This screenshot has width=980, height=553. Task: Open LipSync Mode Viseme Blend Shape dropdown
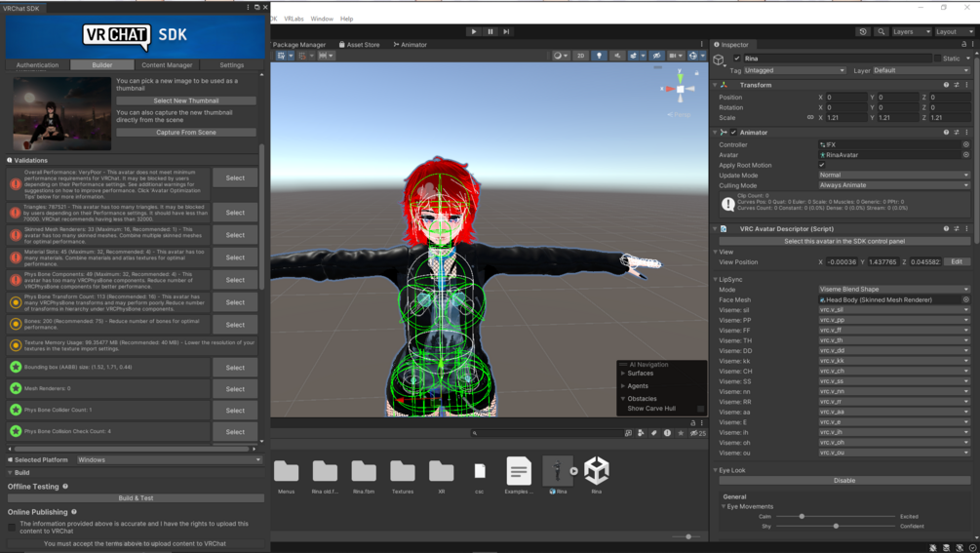pos(894,290)
